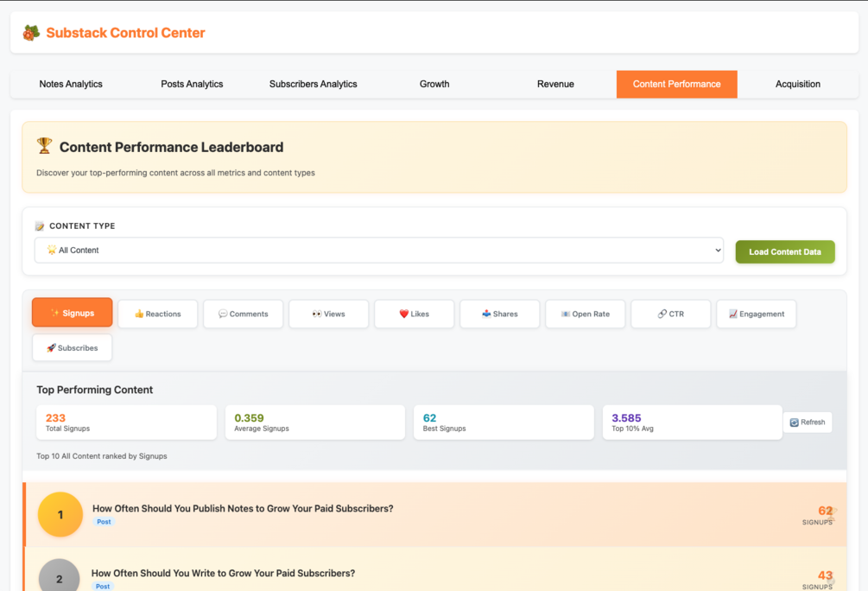Screen dimensions: 868x591
Task: Rank content by Reactions
Action: pos(158,314)
